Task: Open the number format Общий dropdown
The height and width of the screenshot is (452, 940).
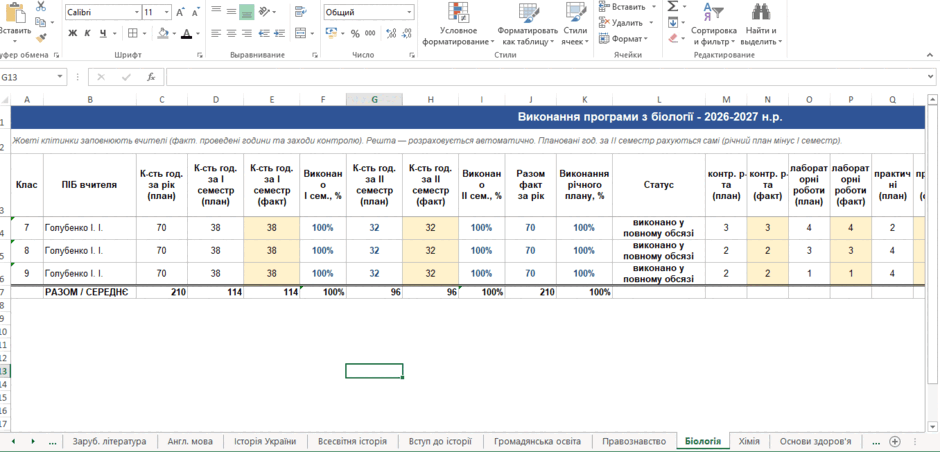Action: 409,12
